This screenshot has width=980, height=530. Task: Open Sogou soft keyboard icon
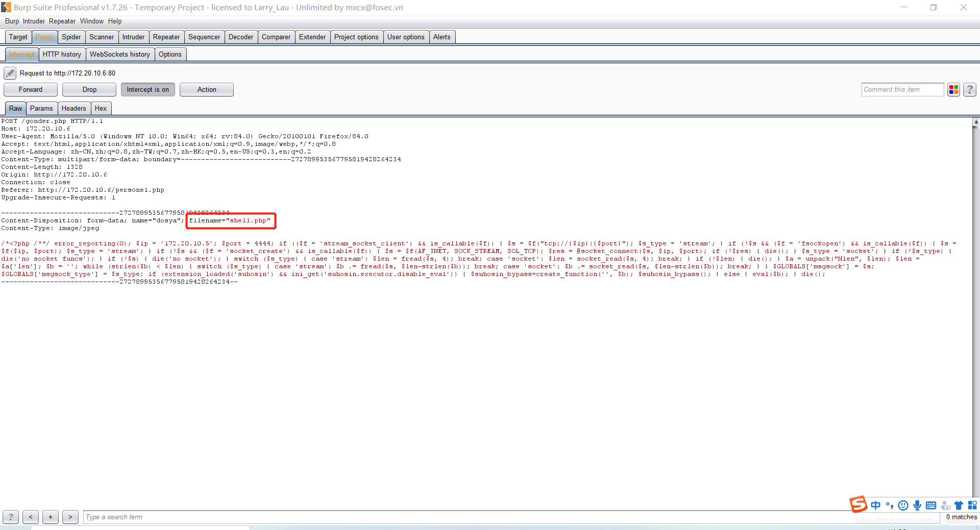tap(931, 505)
